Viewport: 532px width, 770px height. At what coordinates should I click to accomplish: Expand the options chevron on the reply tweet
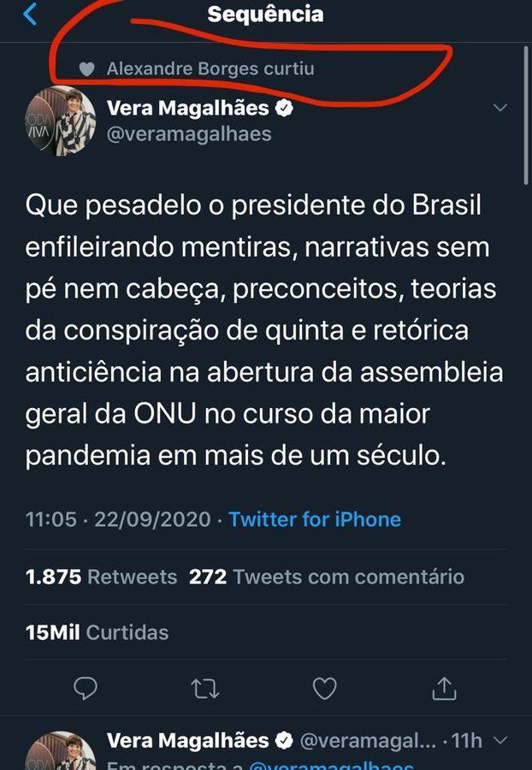tap(500, 740)
